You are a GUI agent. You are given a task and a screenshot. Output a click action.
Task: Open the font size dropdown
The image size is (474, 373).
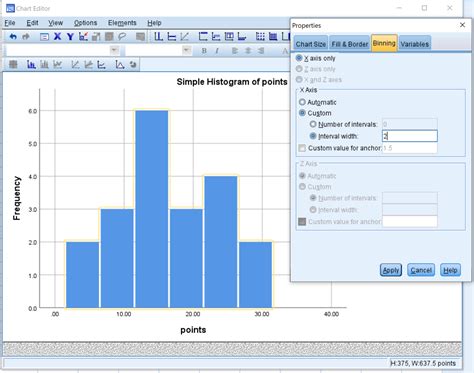187,50
